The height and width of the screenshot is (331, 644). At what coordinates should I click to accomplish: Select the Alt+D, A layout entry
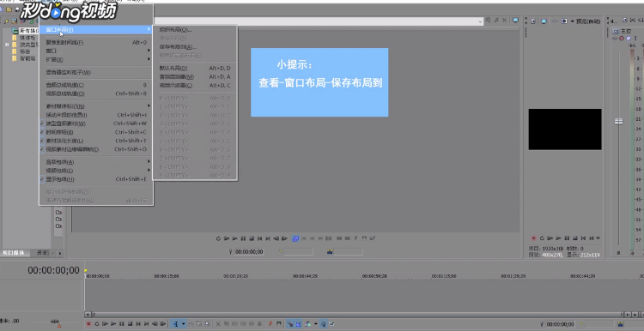(195, 76)
